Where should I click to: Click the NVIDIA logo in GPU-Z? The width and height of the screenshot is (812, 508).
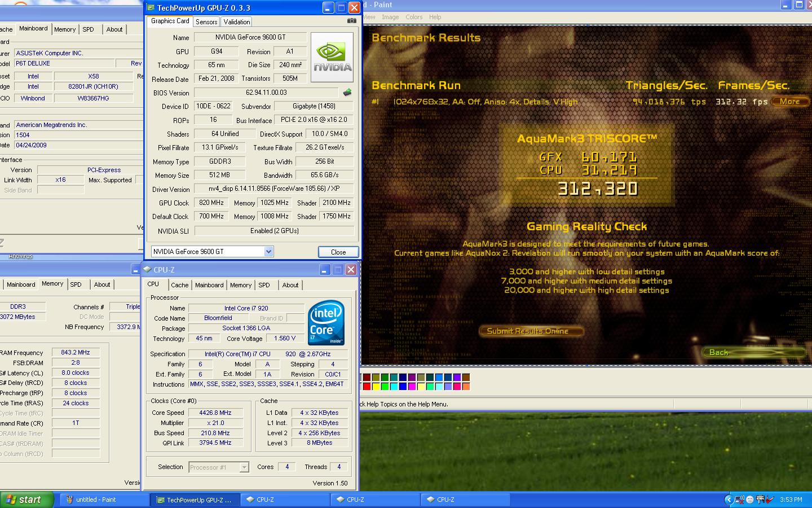tap(332, 57)
